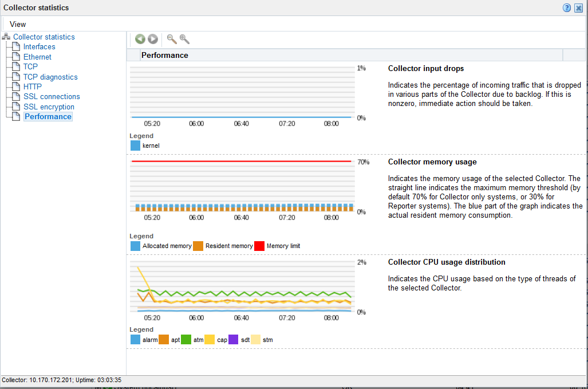588x389 pixels.
Task: Open the TCP statistics page
Action: 30,66
